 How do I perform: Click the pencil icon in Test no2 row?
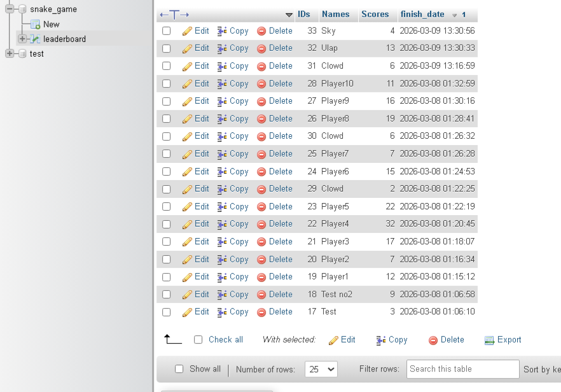point(187,295)
